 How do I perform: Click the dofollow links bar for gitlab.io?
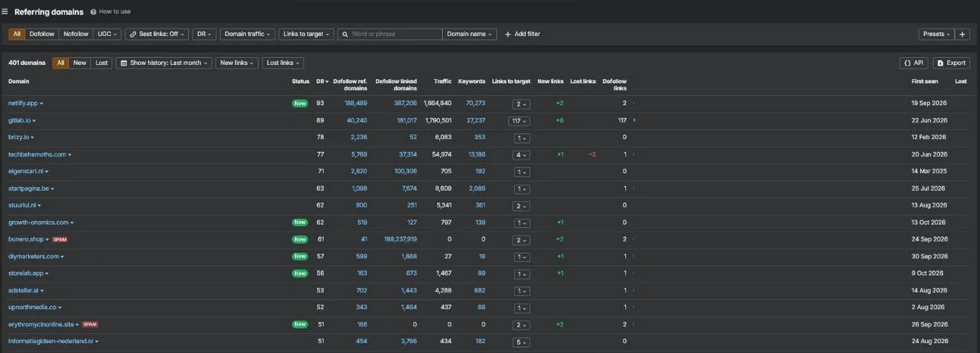point(634,120)
